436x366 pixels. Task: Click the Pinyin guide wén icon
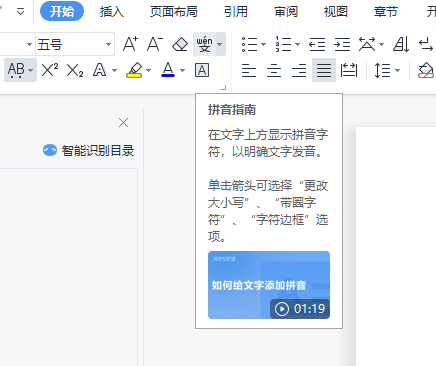coord(204,44)
